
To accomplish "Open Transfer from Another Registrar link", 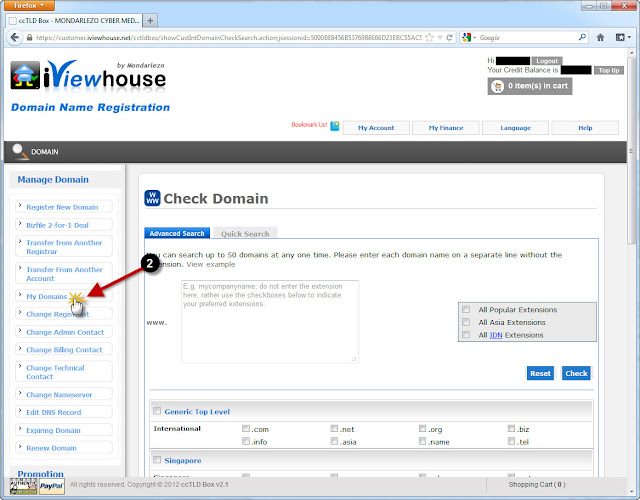I will (x=64, y=247).
